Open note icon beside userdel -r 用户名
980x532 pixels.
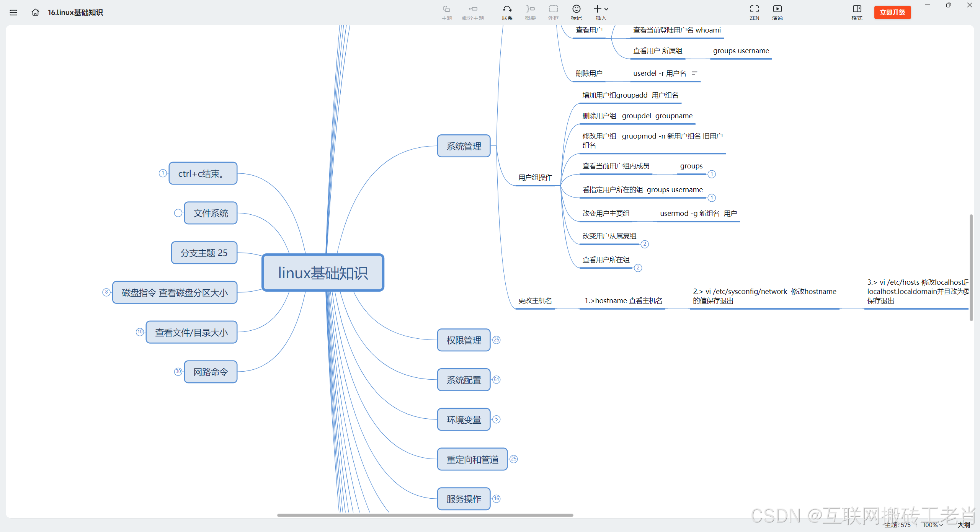coord(694,73)
